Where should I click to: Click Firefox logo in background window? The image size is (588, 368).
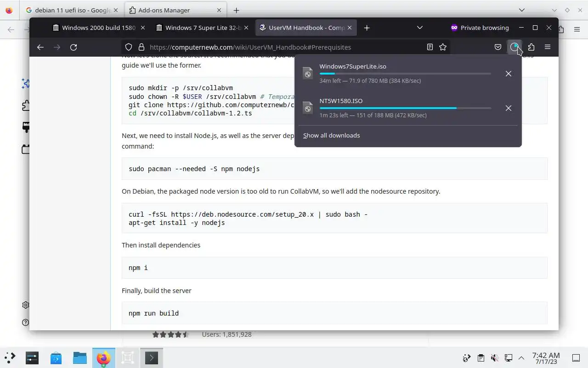[9, 10]
